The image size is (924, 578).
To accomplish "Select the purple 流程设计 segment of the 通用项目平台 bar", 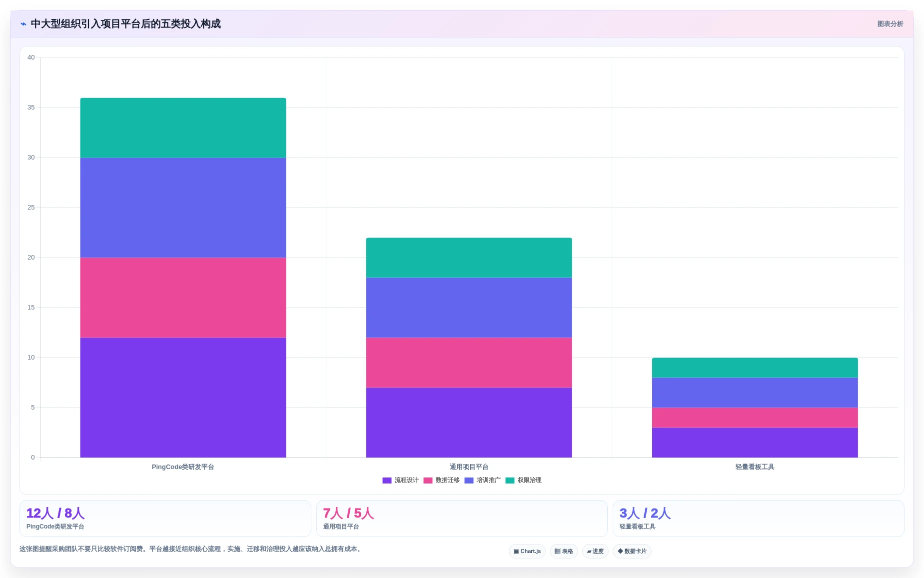I will (469, 422).
